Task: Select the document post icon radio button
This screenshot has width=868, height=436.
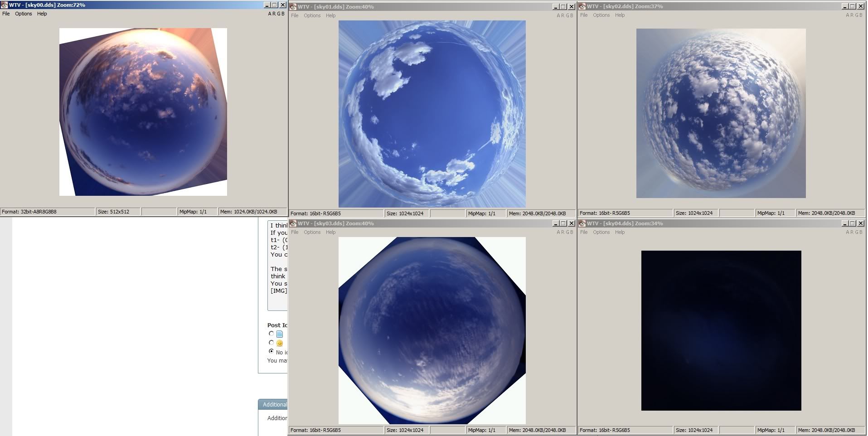Action: point(271,334)
